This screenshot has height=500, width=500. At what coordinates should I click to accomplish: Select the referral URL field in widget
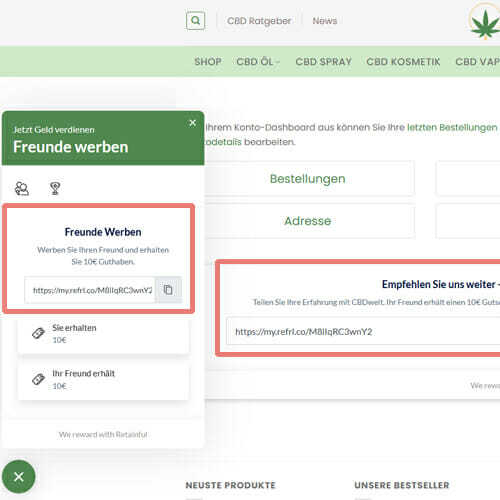[x=90, y=290]
